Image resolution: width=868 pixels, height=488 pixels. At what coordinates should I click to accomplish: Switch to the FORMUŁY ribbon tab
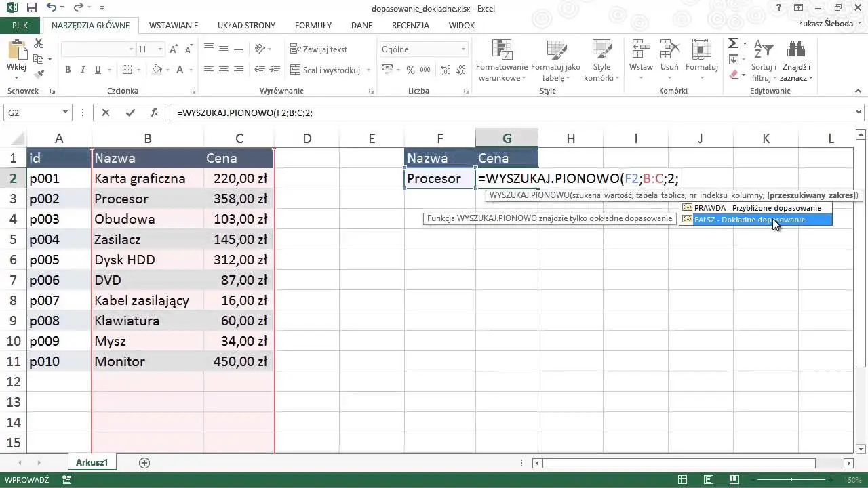313,25
